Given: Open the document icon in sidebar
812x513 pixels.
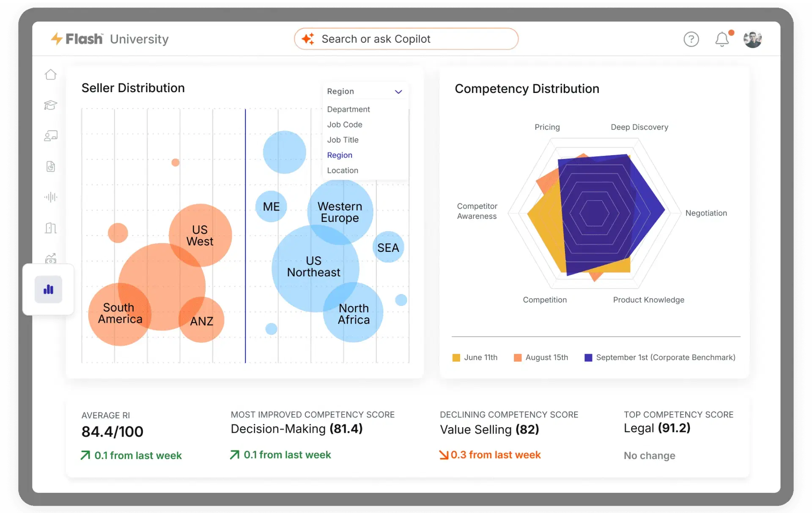Looking at the screenshot, I should pos(51,166).
